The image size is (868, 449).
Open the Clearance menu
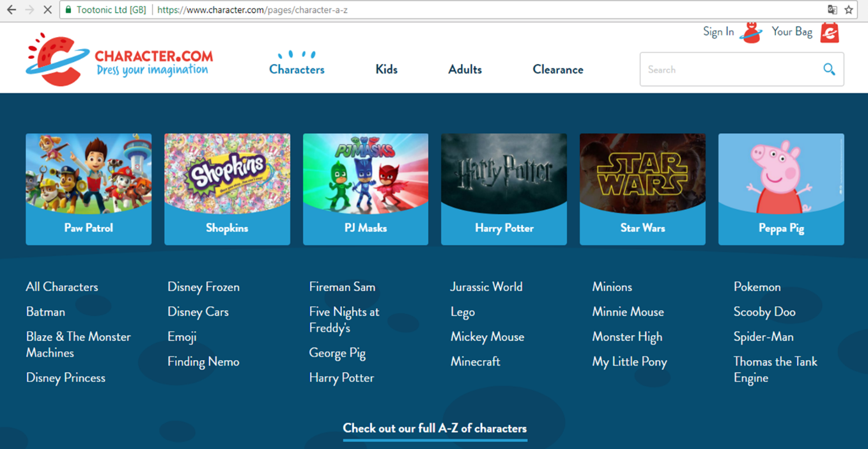(x=558, y=69)
